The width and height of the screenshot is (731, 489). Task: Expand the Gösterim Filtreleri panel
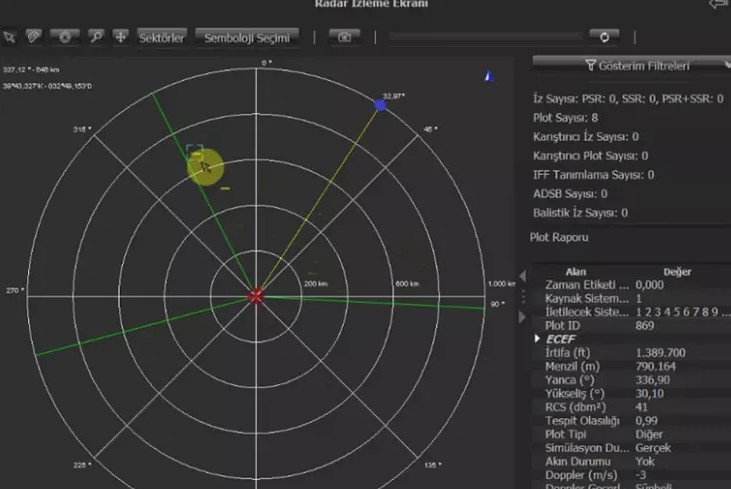632,65
